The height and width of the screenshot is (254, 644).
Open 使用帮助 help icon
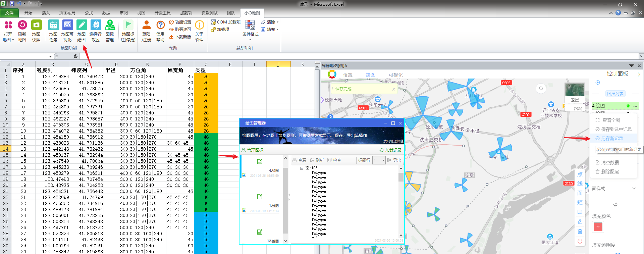[160, 31]
